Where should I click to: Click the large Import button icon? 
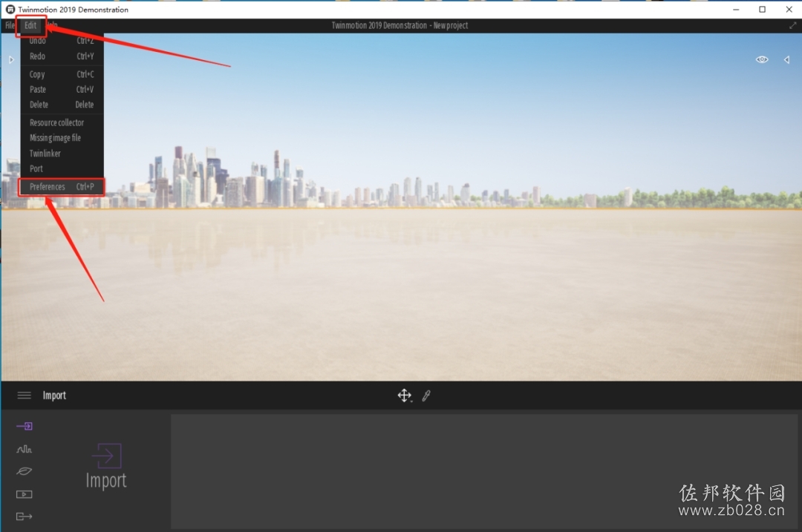click(106, 456)
